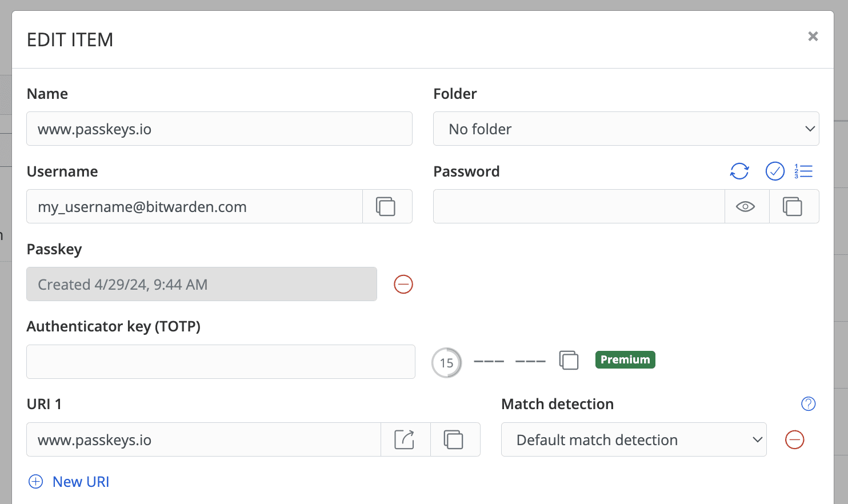This screenshot has width=848, height=504.
Task: Toggle password visibility eye icon
Action: coord(746,206)
